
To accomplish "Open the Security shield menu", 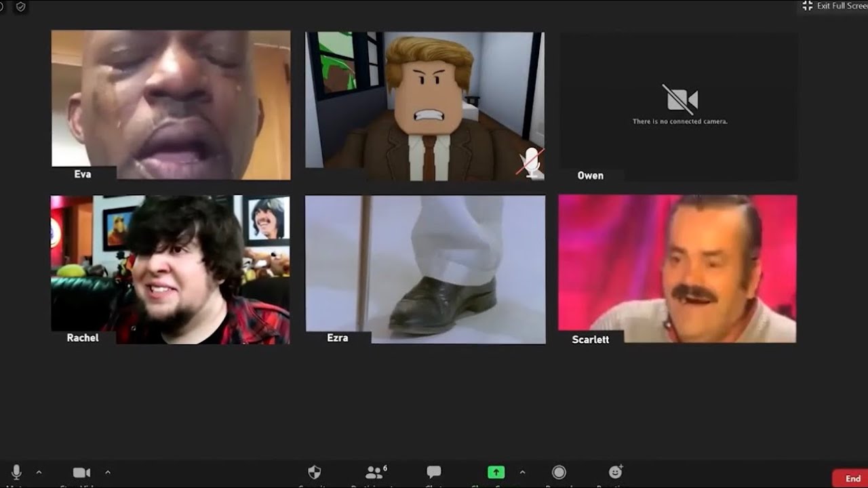I will click(x=315, y=472).
